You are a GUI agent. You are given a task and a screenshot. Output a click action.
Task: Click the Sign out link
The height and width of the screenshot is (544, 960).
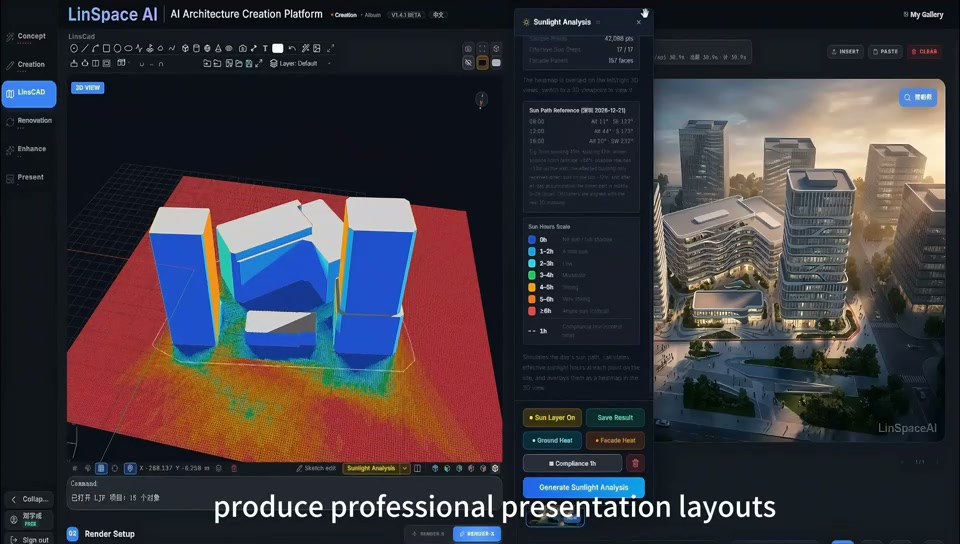point(29,539)
